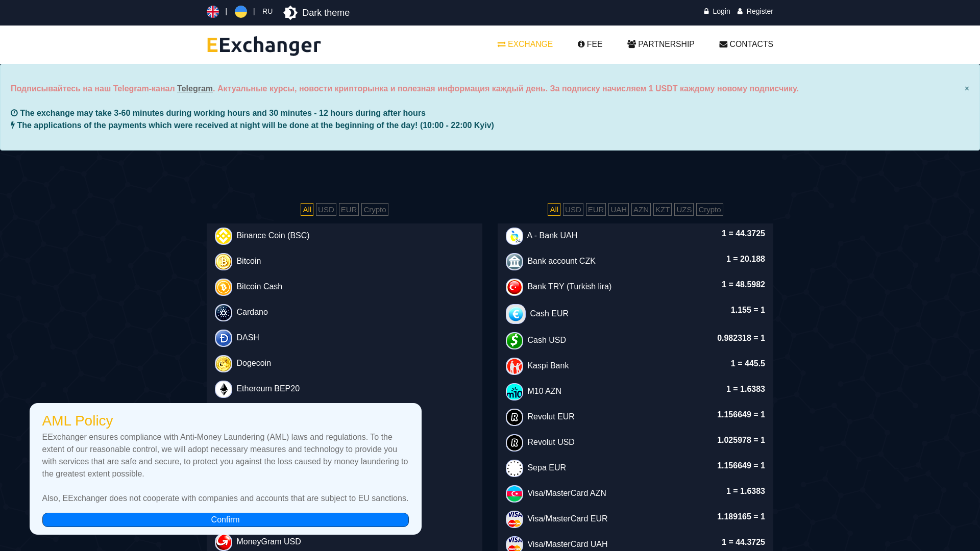Click the Cash USD dollar icon
The width and height of the screenshot is (980, 551).
(x=514, y=341)
